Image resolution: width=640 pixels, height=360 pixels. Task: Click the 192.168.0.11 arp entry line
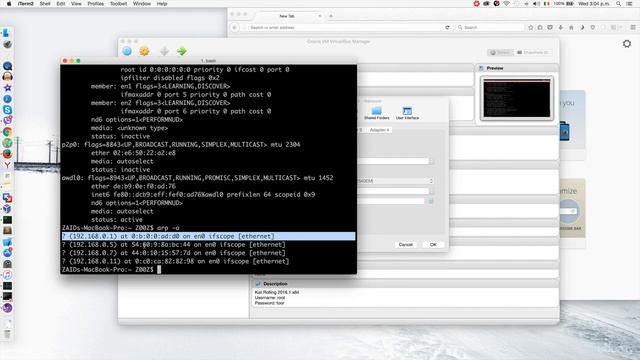(175, 261)
